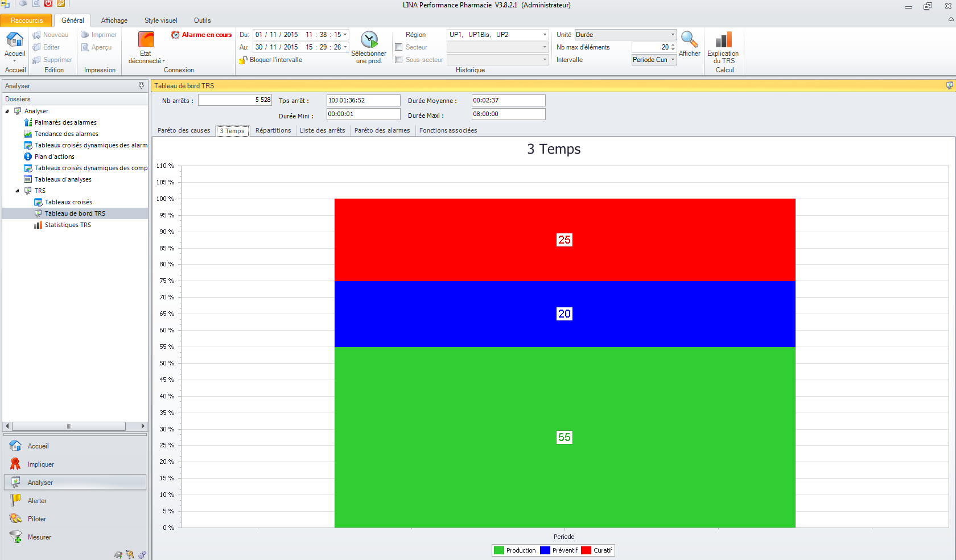Click the gears icon at bottom of navigation pane
Viewport: 956px width, 560px height.
[142, 555]
